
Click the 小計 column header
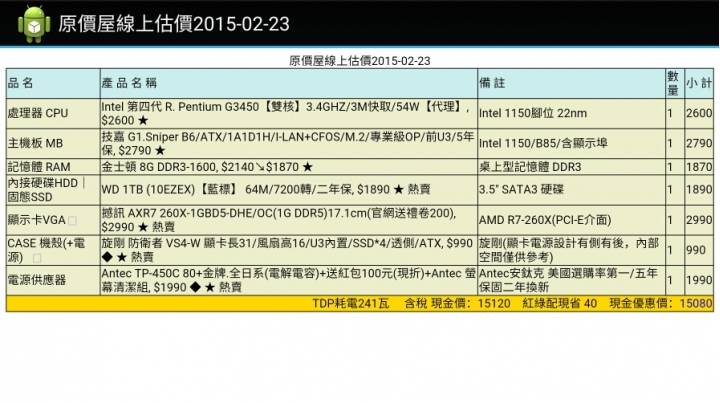pos(699,83)
